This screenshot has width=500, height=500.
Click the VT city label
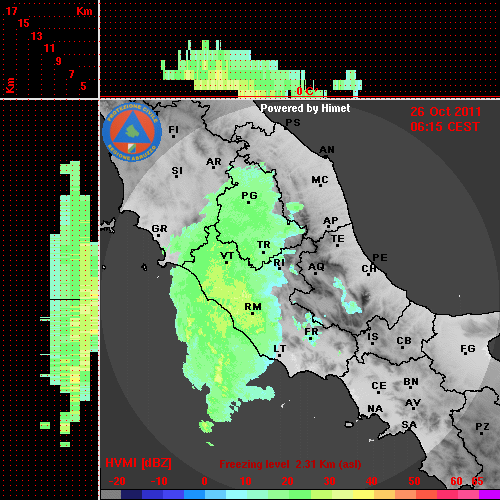click(227, 256)
